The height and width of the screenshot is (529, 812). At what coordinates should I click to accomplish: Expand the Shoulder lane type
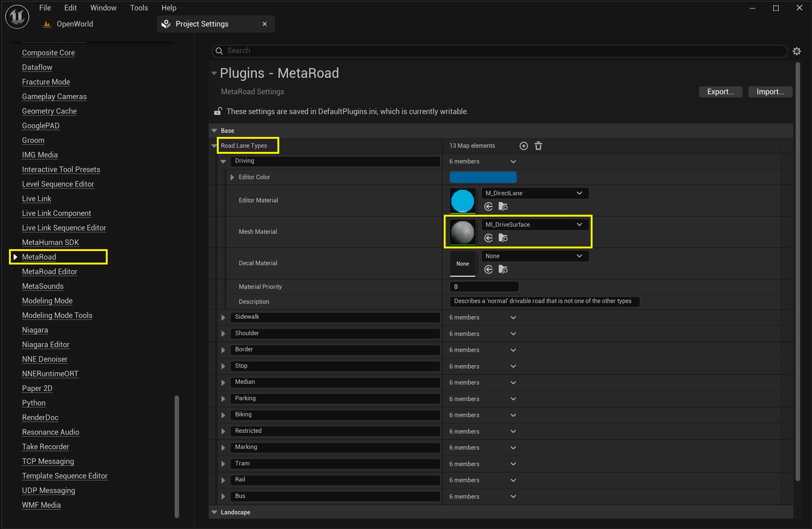click(x=223, y=334)
